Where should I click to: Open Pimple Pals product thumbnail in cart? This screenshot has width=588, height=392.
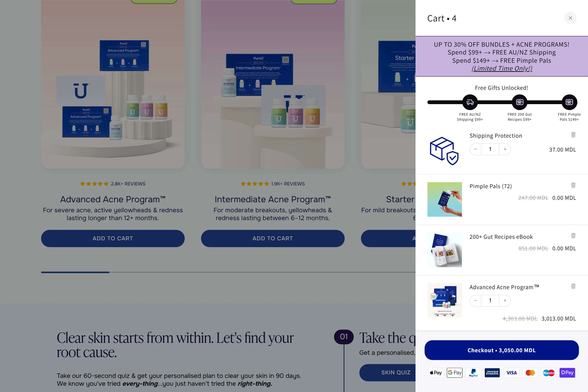tap(445, 199)
